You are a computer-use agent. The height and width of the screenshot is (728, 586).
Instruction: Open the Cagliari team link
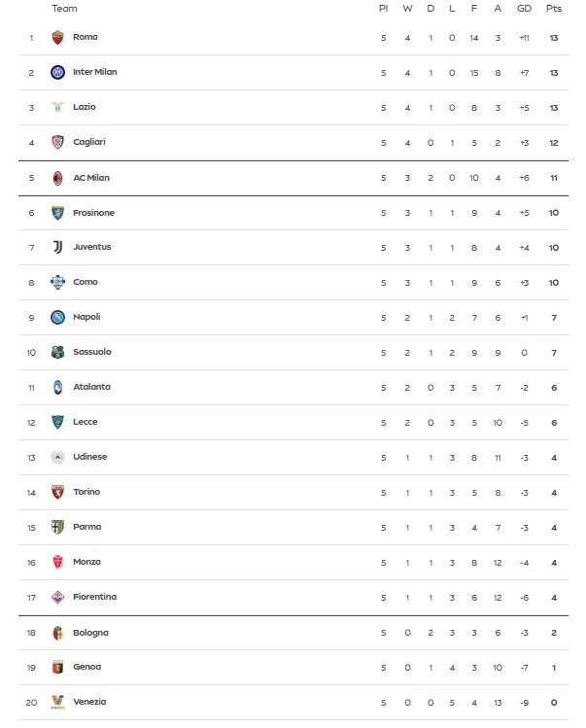coord(89,142)
